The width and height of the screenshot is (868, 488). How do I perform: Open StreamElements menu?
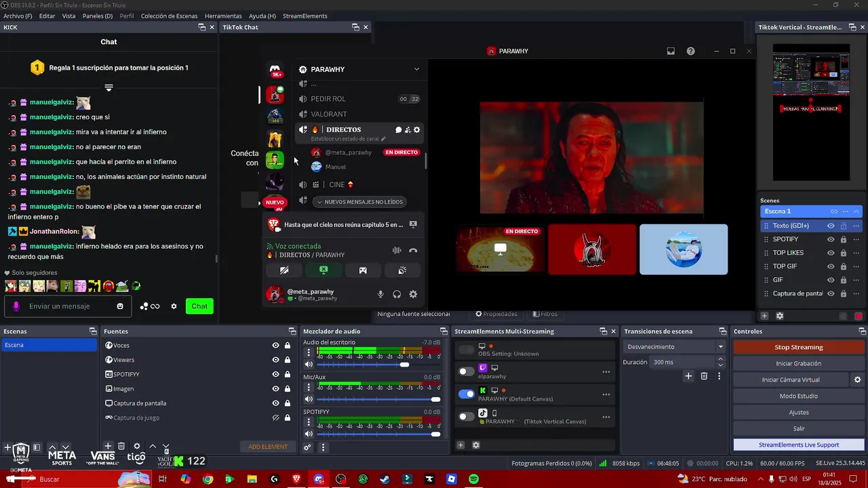[304, 16]
